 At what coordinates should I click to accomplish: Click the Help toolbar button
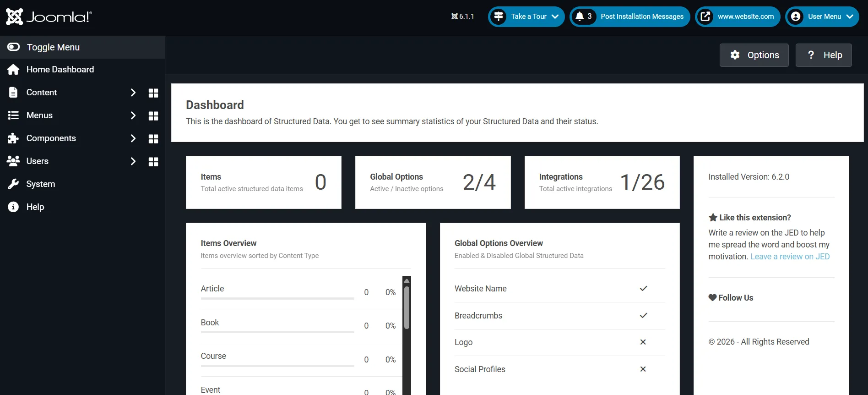(x=824, y=55)
